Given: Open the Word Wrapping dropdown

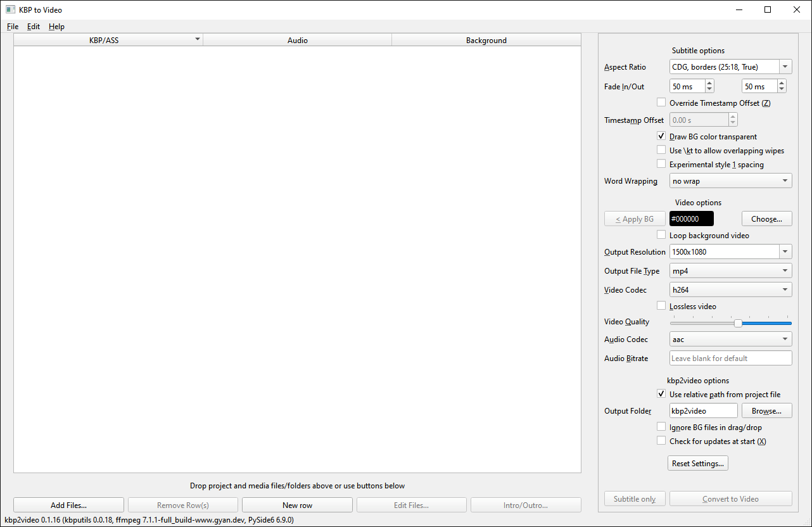Looking at the screenshot, I should coord(730,181).
